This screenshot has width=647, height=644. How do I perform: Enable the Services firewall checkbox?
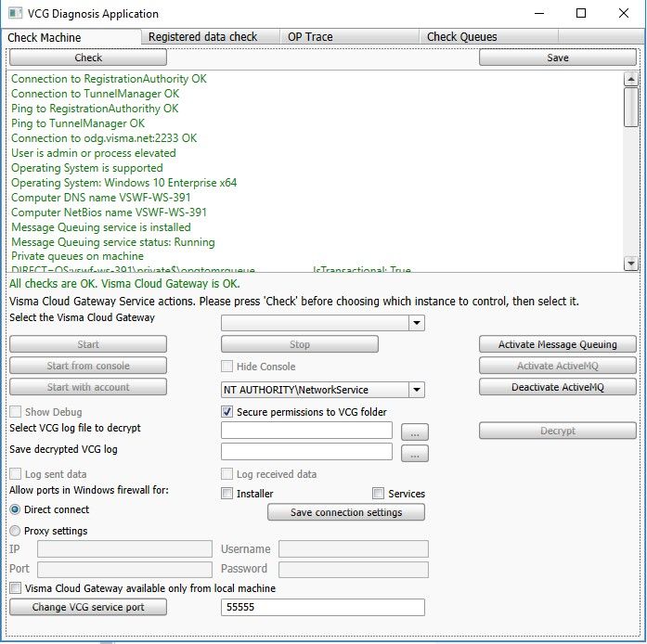(378, 493)
